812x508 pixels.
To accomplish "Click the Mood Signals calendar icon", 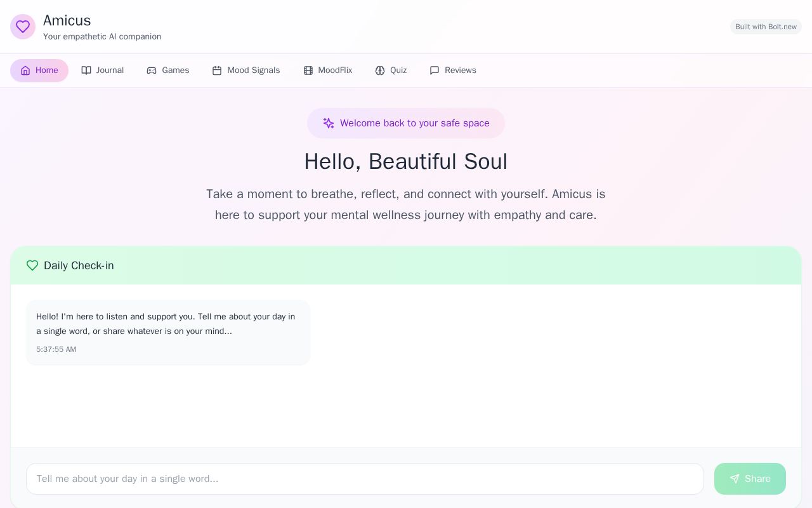I will (x=217, y=70).
